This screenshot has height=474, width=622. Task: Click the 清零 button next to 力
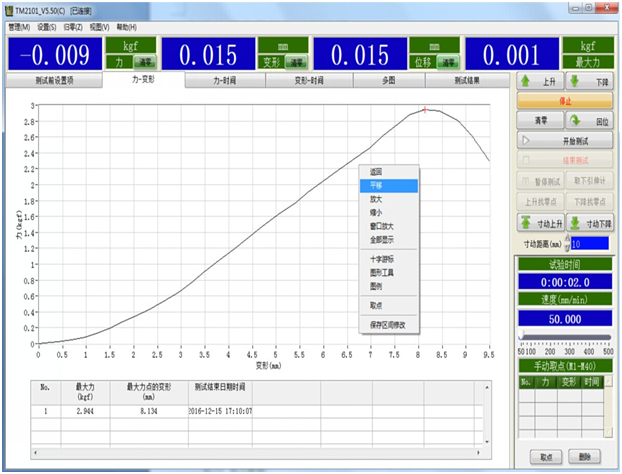[x=141, y=62]
